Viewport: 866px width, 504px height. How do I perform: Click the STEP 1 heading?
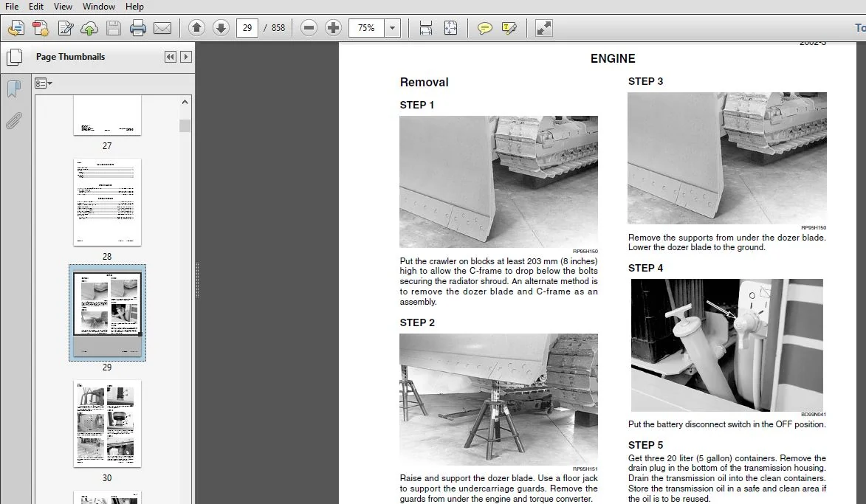click(417, 105)
